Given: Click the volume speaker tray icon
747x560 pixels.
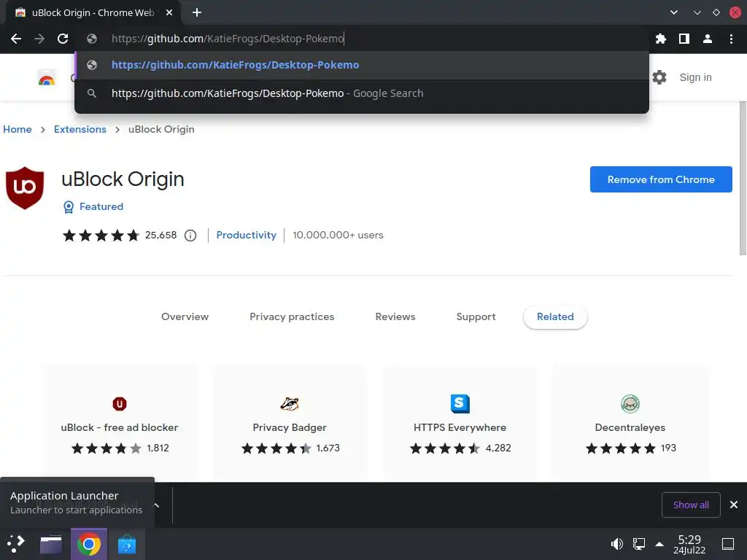Looking at the screenshot, I should pos(616,544).
